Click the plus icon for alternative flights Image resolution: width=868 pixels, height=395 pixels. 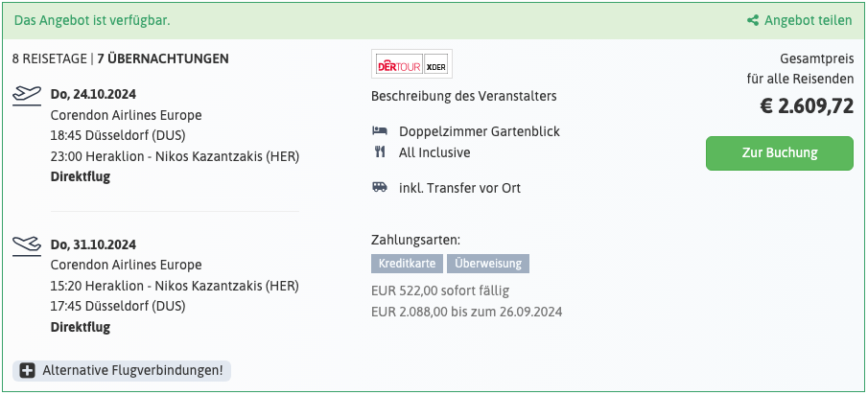click(27, 371)
